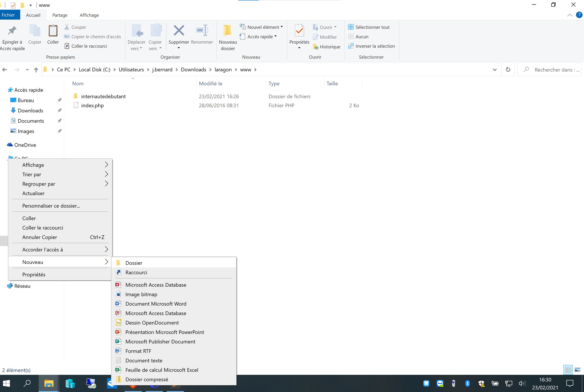Create a Présentation Microsoft PowerPoint
Viewport: 584px width, 392px height.
pos(174,332)
